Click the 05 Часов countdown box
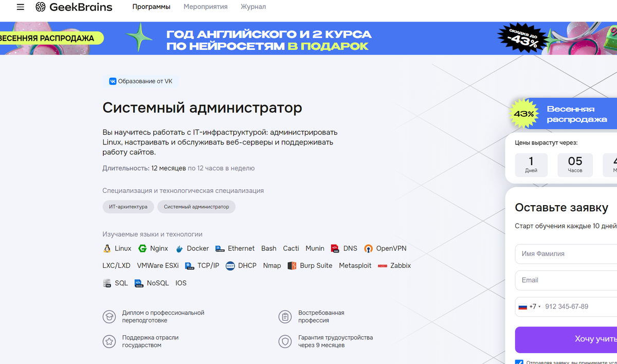 (x=575, y=165)
